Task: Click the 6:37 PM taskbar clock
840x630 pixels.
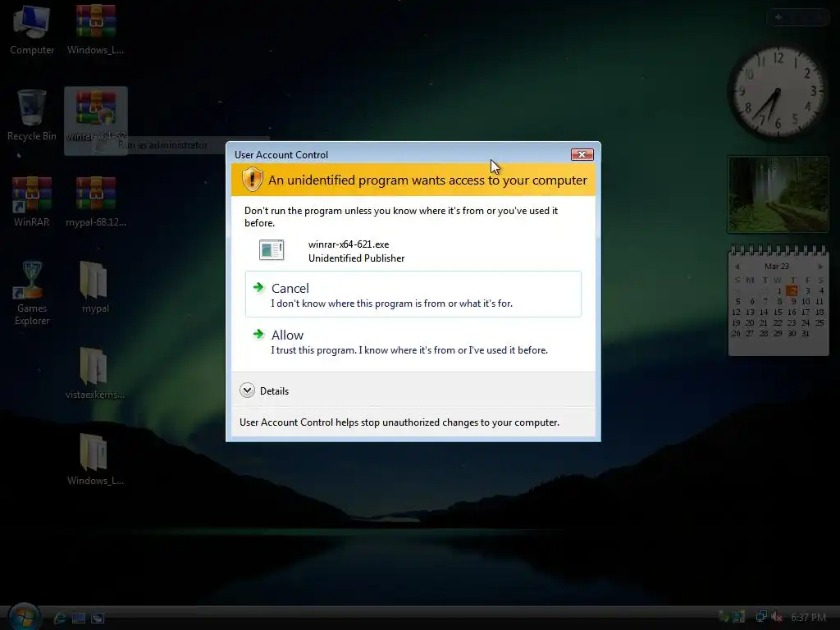Action: [808, 617]
